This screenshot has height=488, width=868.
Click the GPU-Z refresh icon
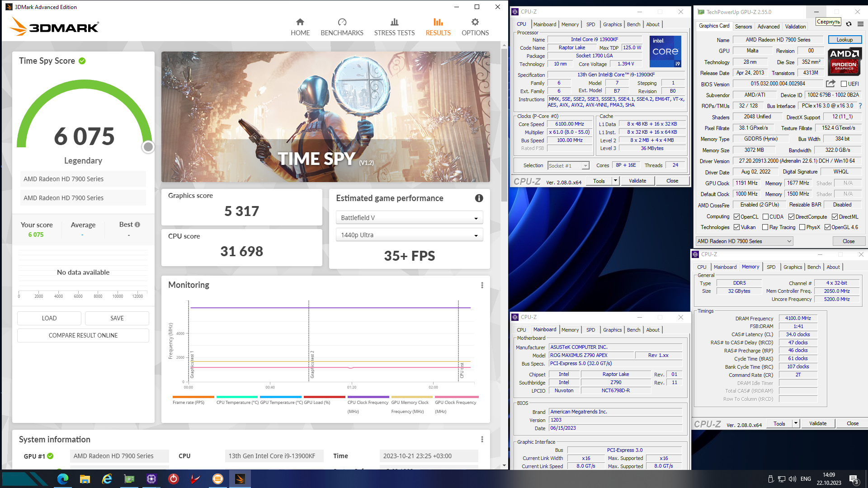(849, 24)
